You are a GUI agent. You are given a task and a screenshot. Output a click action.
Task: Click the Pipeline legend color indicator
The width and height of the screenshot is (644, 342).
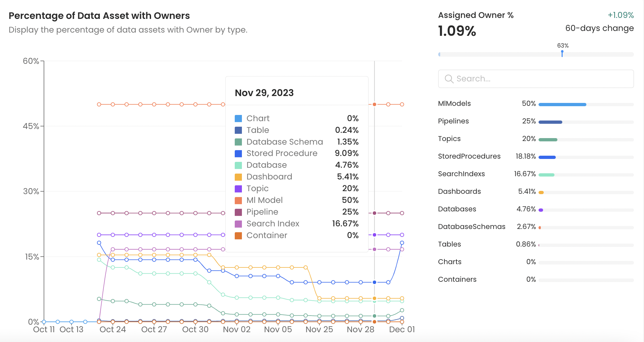coord(239,212)
